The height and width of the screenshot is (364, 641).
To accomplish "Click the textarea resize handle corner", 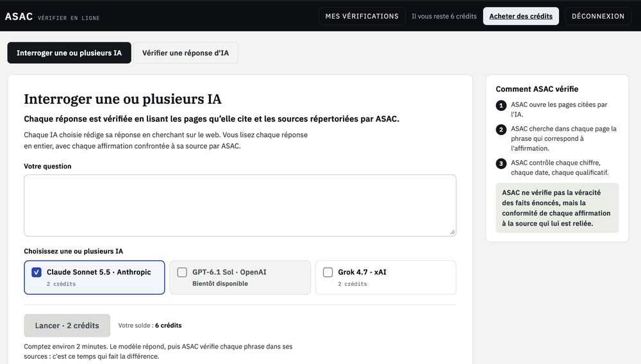I will (452, 232).
